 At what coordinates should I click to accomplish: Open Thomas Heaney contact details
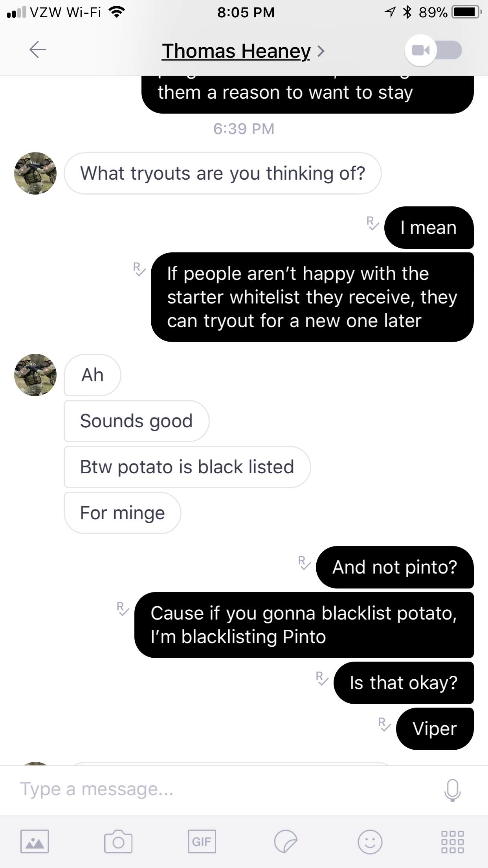[236, 51]
